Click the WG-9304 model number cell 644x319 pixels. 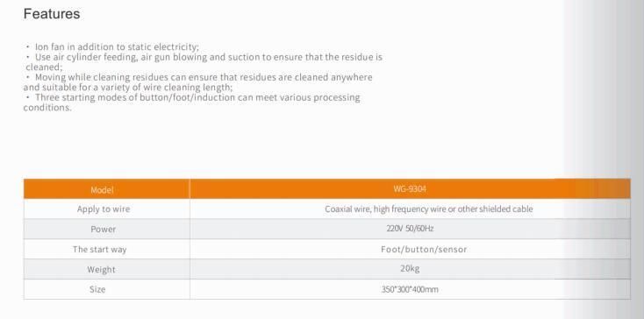point(410,189)
